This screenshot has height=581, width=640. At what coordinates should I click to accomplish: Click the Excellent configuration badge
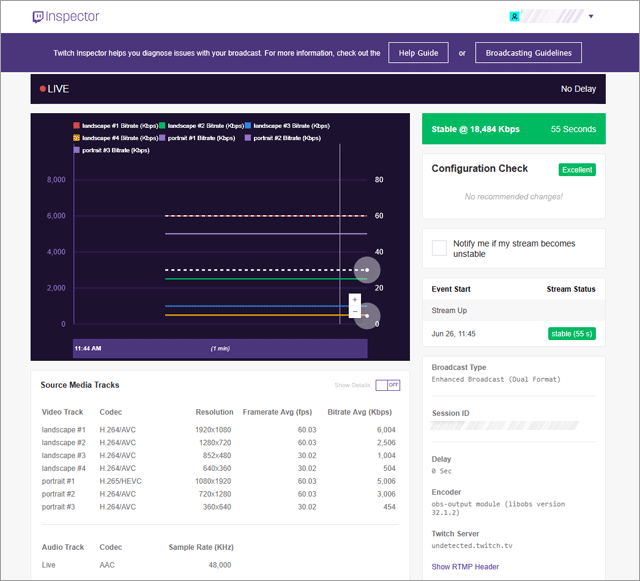(577, 170)
